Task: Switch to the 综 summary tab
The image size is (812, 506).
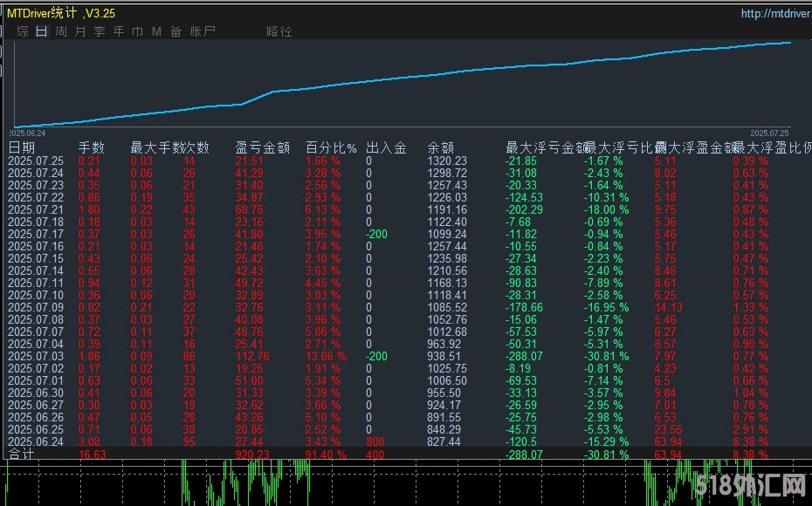Action: [23, 31]
